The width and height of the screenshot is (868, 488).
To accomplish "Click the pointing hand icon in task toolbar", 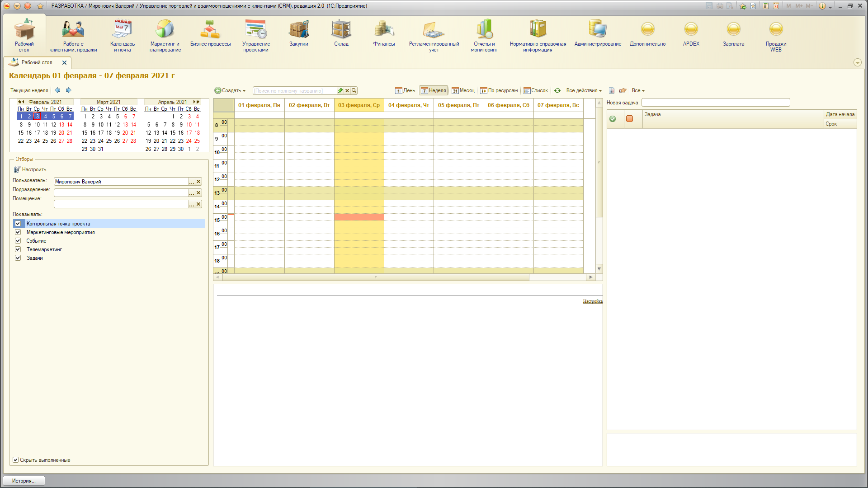I will pos(623,90).
